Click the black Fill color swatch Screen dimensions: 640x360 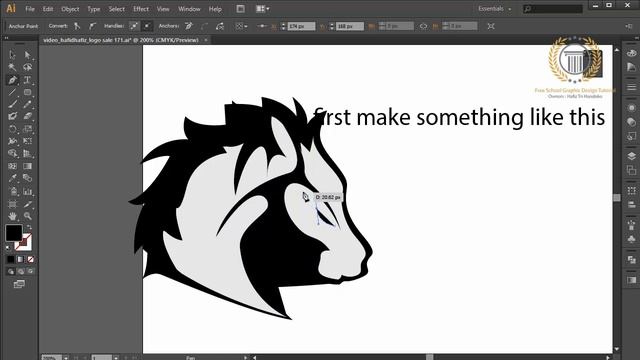pyautogui.click(x=13, y=233)
